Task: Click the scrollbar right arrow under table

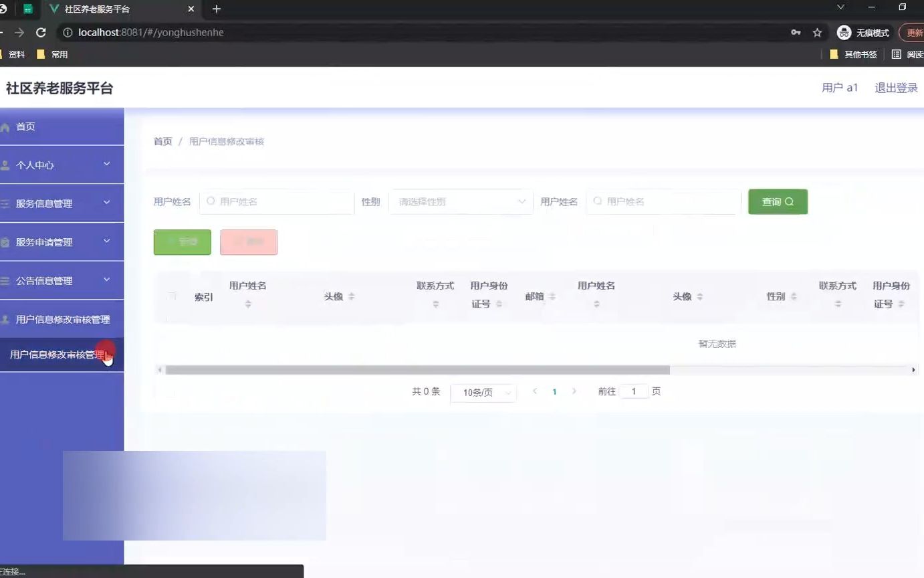Action: point(913,370)
